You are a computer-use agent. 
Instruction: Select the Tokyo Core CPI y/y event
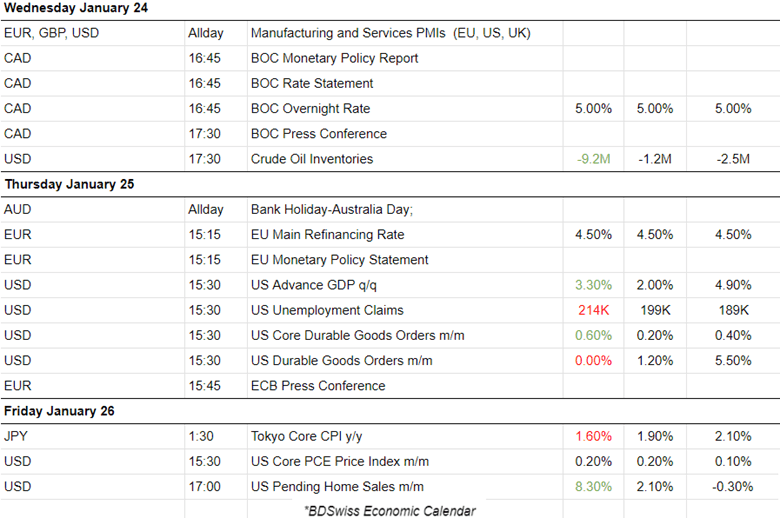coord(309,436)
